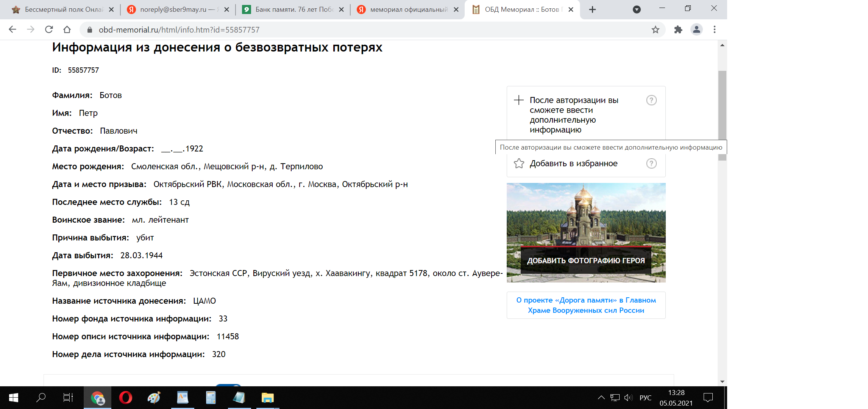Click the browser reload page icon

coord(49,30)
